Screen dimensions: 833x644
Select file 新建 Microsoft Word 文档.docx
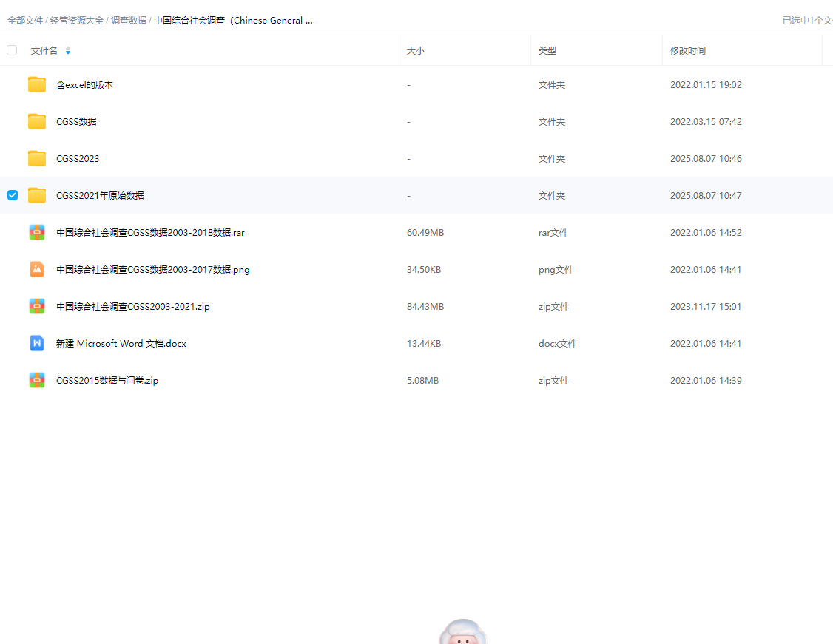tap(121, 344)
